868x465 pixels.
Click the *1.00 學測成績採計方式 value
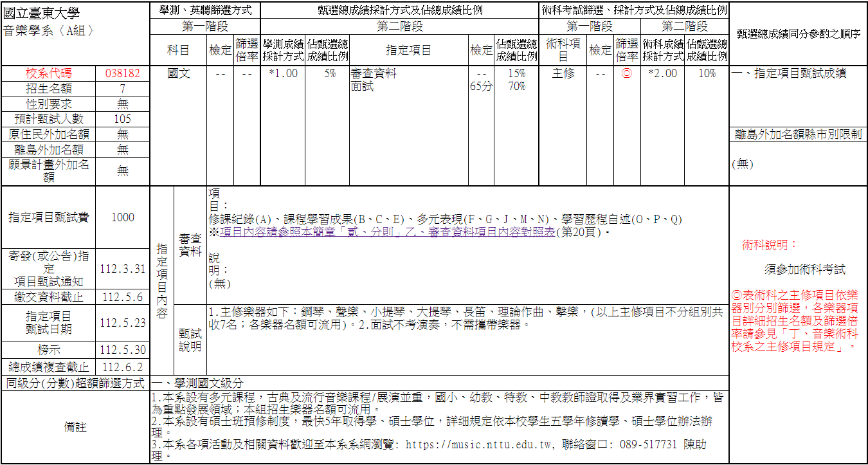[x=283, y=73]
